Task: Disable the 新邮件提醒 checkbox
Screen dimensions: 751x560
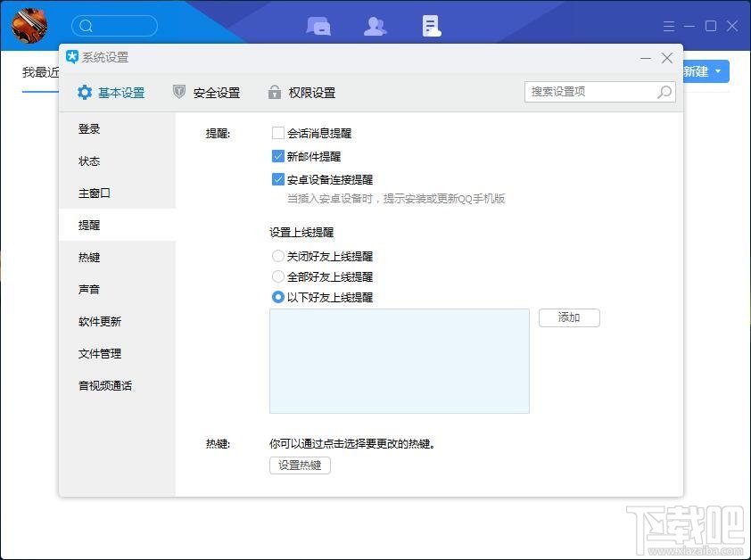Action: click(278, 155)
